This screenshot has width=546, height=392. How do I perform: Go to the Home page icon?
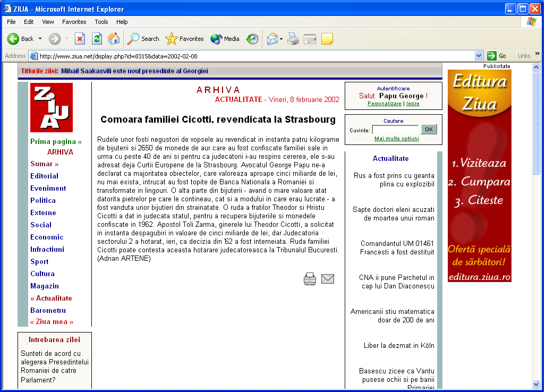pos(114,39)
